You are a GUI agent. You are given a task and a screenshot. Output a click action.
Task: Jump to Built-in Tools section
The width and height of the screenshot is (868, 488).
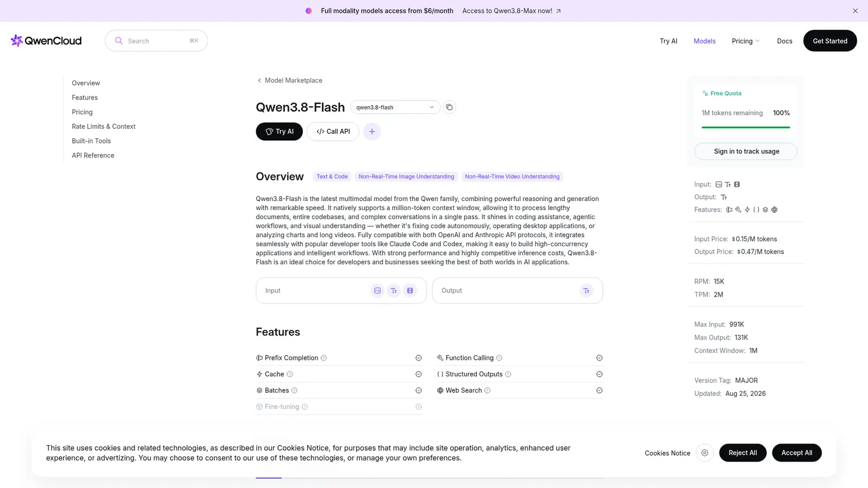pyautogui.click(x=91, y=141)
